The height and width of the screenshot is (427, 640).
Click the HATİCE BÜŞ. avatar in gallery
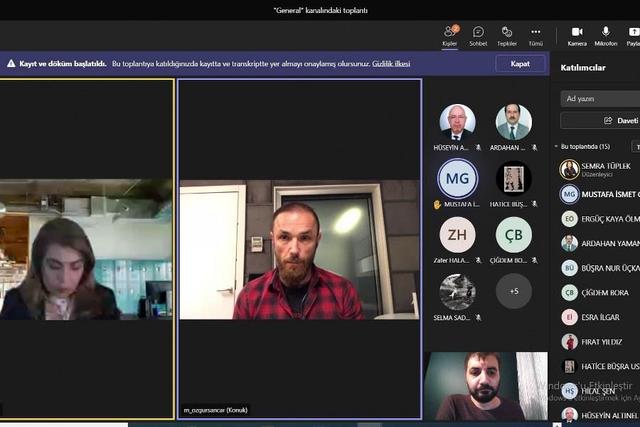pyautogui.click(x=513, y=178)
